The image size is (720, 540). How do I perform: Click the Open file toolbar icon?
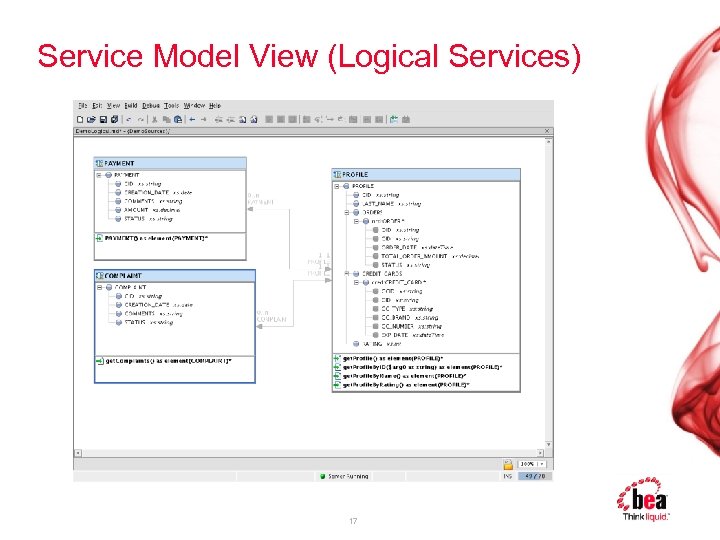[x=91, y=119]
